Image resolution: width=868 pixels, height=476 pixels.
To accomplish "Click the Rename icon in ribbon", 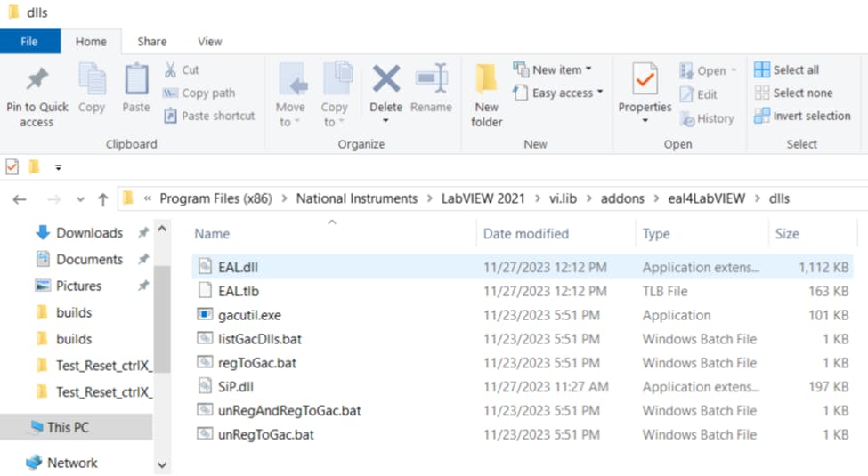I will coord(431,80).
